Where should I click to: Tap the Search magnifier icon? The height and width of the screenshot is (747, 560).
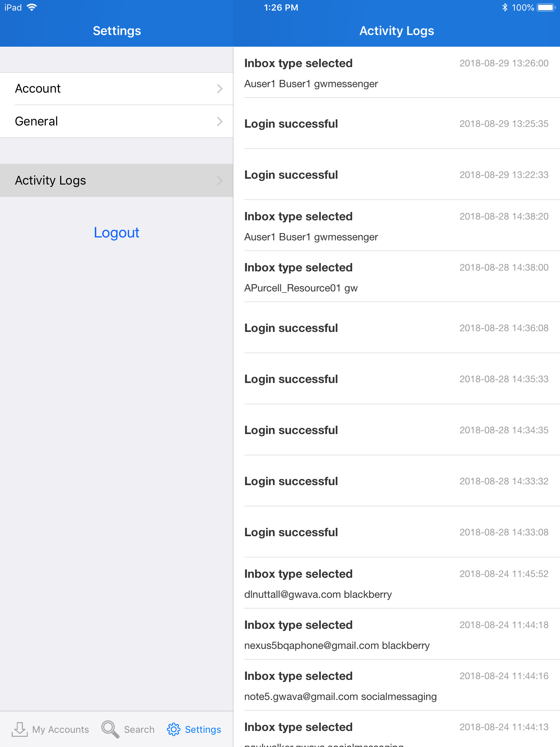(x=110, y=729)
